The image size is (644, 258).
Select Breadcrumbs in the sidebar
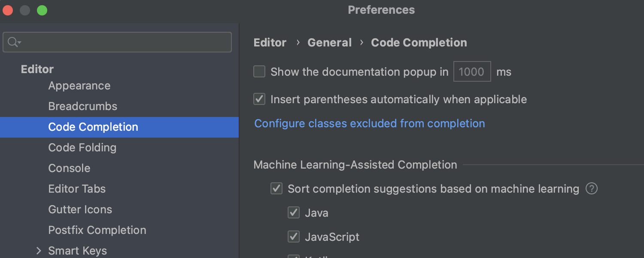pos(83,107)
